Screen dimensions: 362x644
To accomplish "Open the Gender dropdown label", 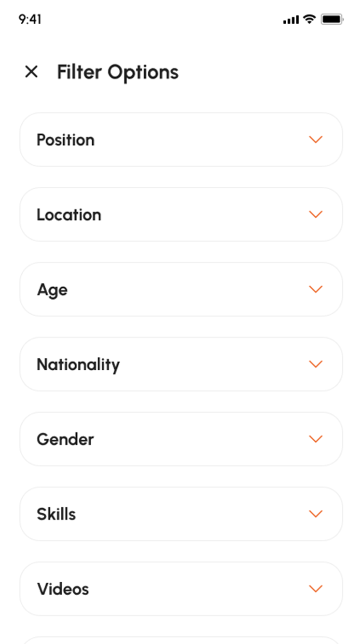I will pos(65,439).
